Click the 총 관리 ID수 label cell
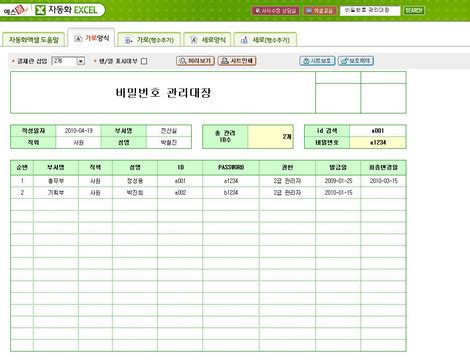 tap(225, 136)
